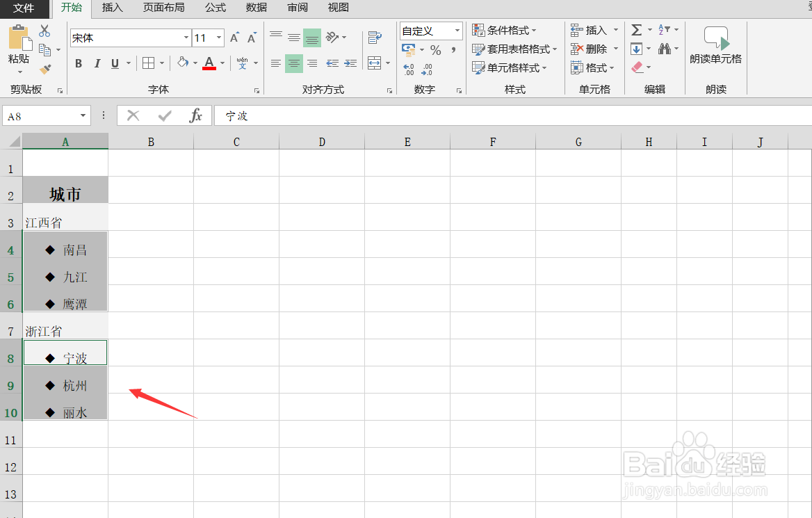Increase font size with the larger A
This screenshot has width=812, height=518.
point(234,38)
